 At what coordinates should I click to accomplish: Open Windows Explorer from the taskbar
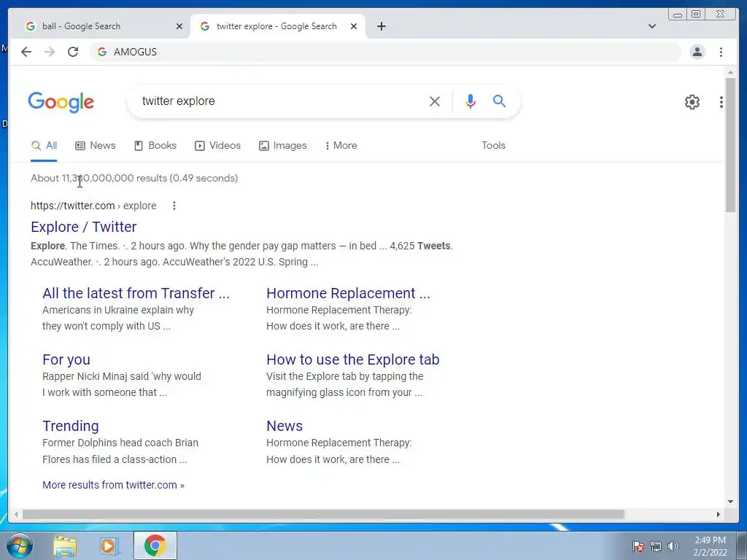pos(65,545)
